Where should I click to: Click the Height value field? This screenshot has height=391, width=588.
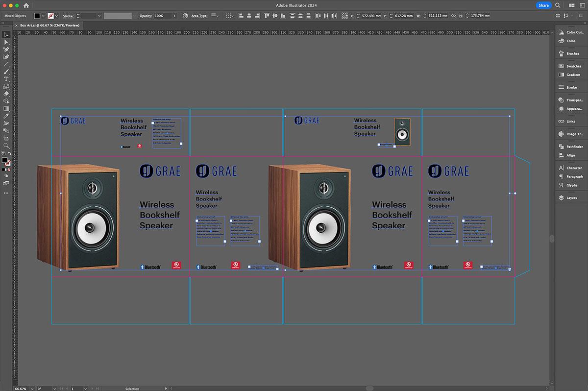(481, 16)
